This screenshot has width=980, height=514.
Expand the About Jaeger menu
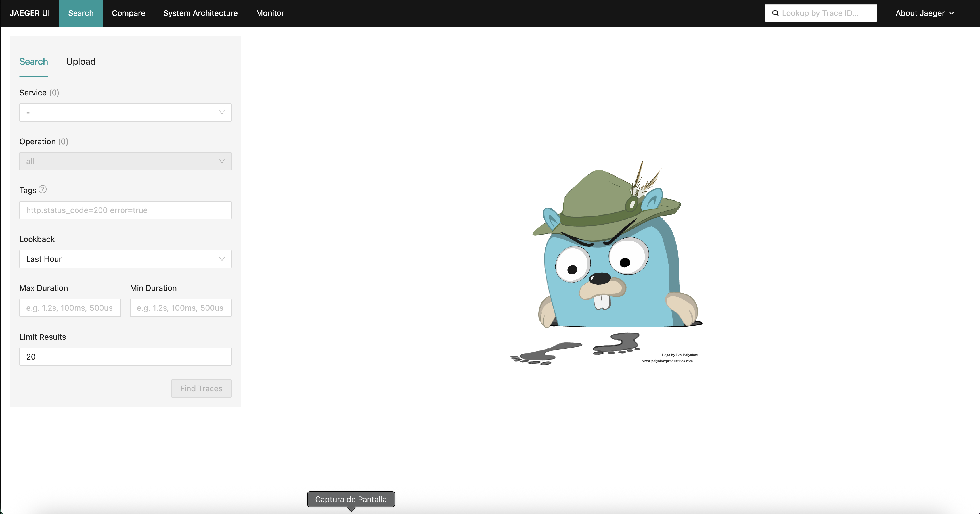pyautogui.click(x=925, y=13)
